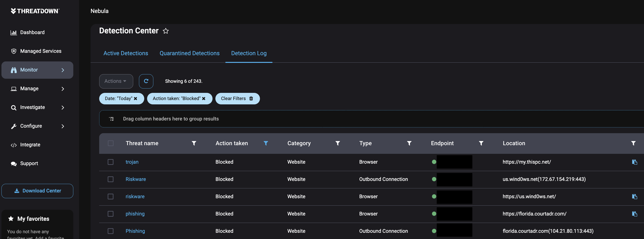The width and height of the screenshot is (644, 239).
Task: Click the ThreatDown logo
Action: [35, 11]
